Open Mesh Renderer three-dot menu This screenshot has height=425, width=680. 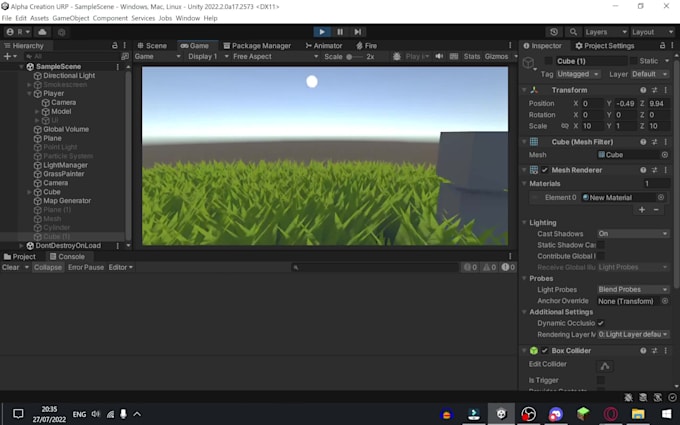click(x=666, y=170)
